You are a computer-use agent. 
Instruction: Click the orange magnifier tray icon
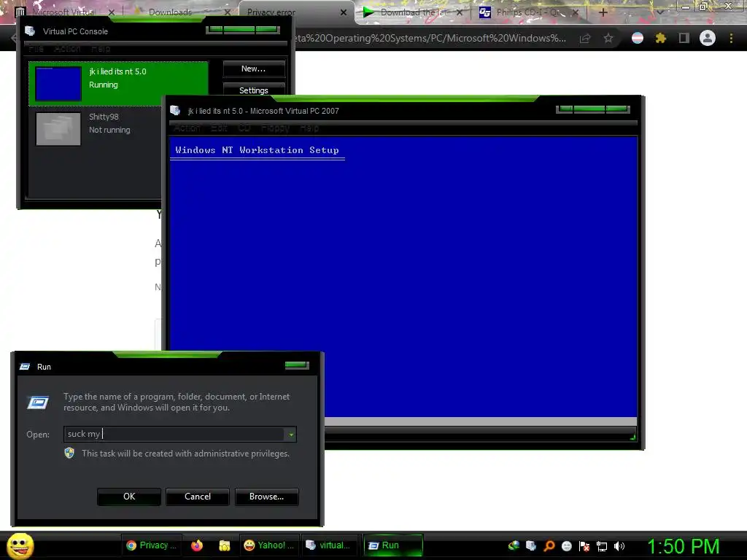pyautogui.click(x=549, y=545)
